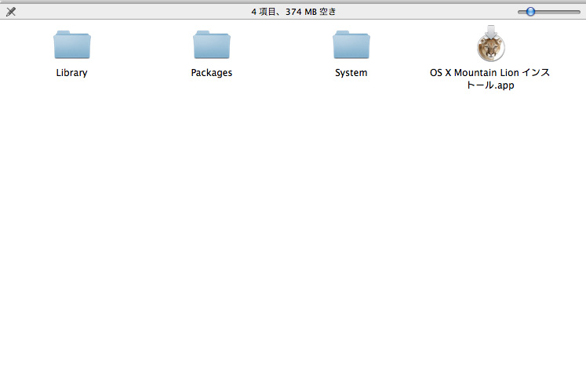Click the icon size slider knob
The width and height of the screenshot is (586, 392).
point(530,12)
